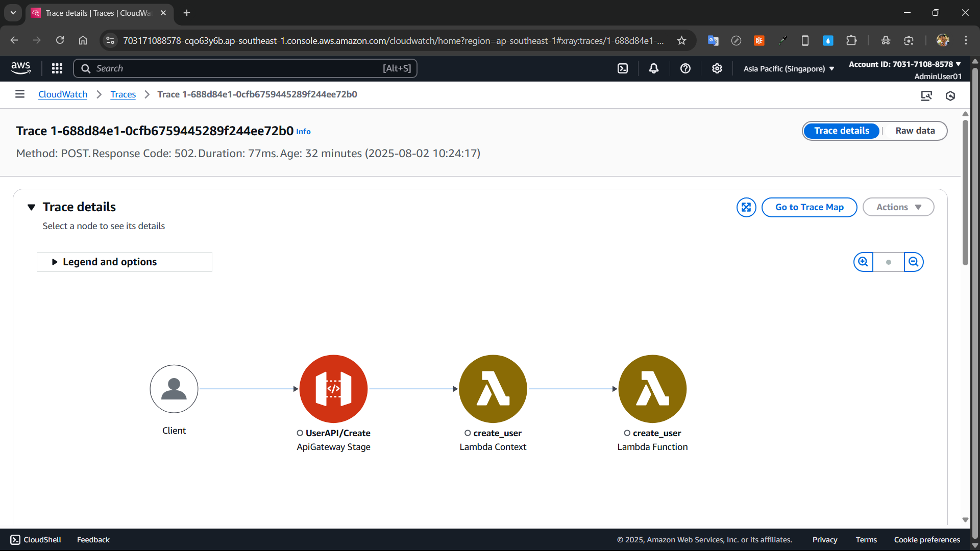Open the Feedback link
Screen dimensions: 980x551
tap(93, 540)
